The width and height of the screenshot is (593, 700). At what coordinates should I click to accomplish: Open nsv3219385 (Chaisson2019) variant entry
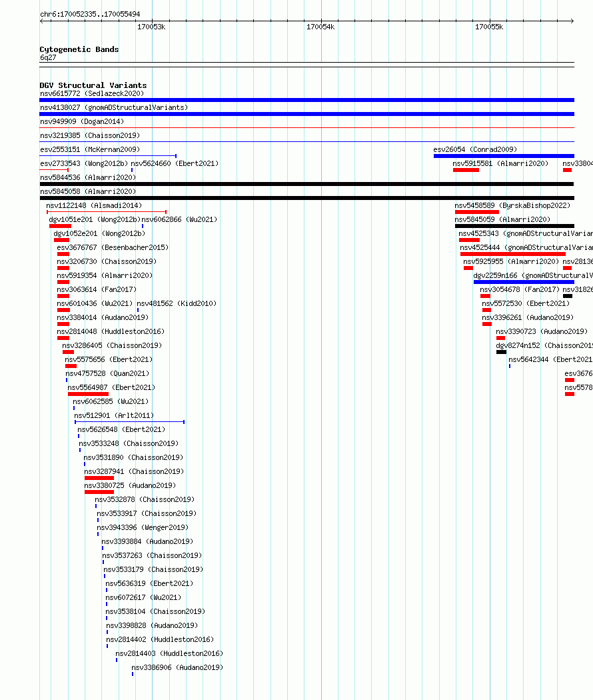click(90, 135)
